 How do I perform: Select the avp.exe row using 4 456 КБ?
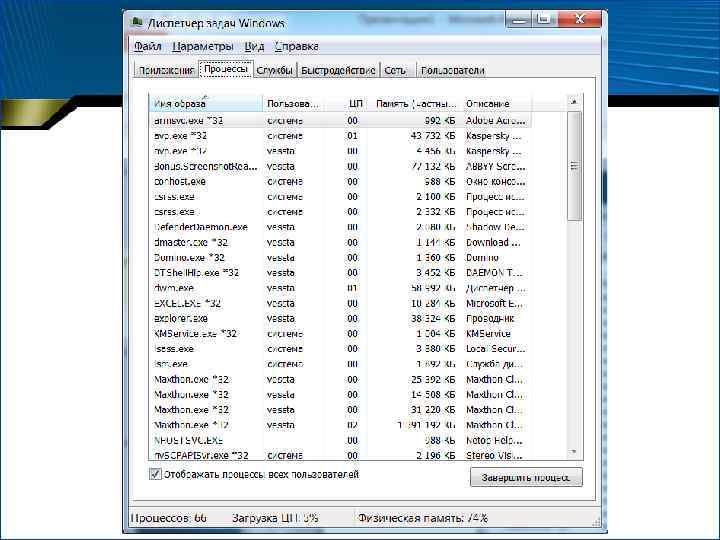coord(340,151)
